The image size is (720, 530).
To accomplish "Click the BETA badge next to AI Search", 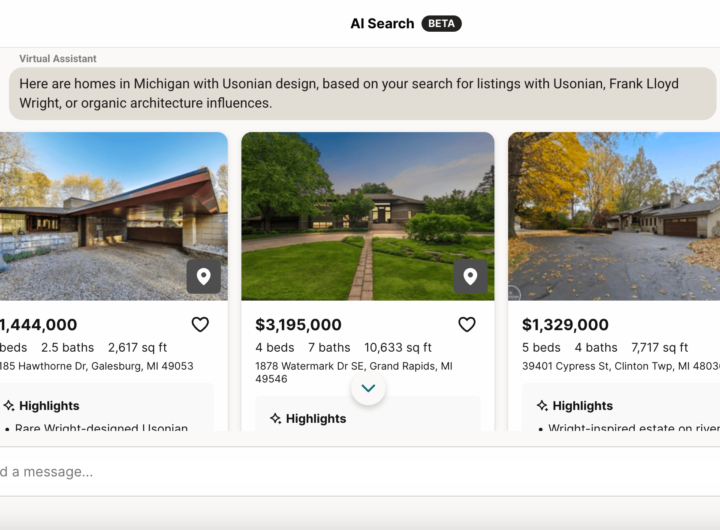I will point(441,23).
